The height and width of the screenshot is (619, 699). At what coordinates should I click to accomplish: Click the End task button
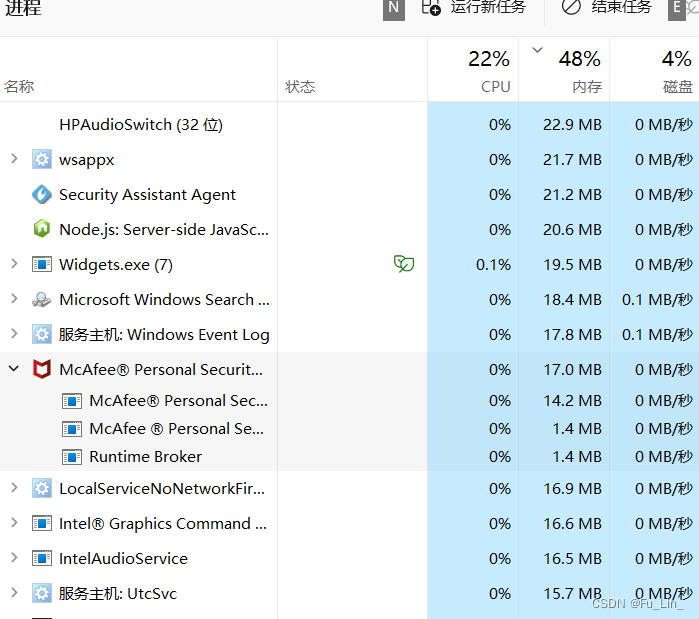tap(606, 7)
